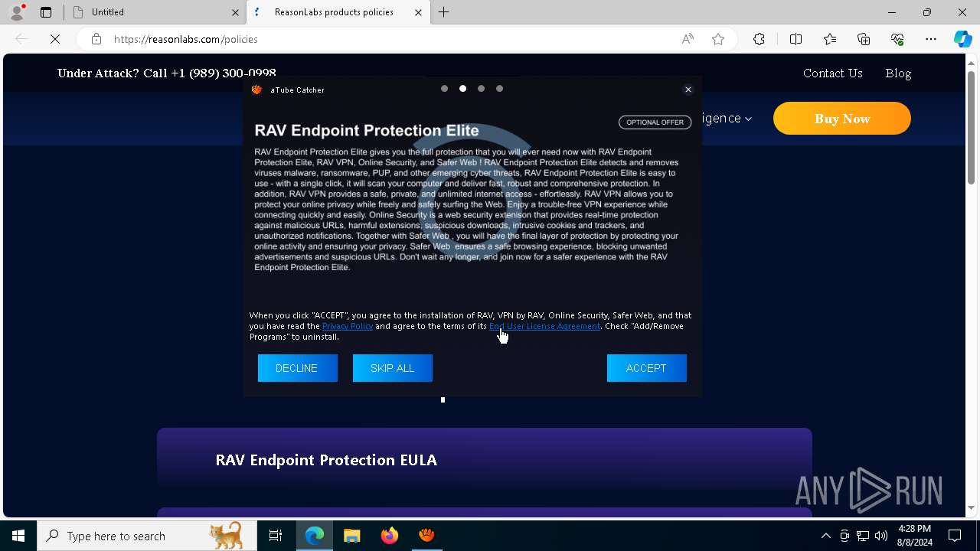Select the third installer step dot

coord(481,89)
